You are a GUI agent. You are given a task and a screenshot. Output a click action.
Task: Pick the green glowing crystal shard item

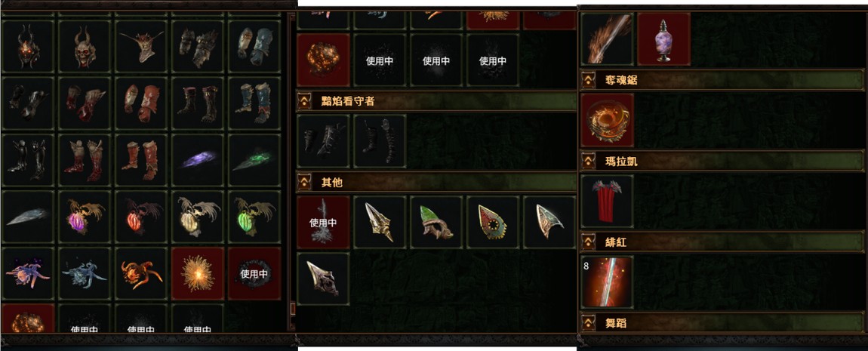(254, 160)
